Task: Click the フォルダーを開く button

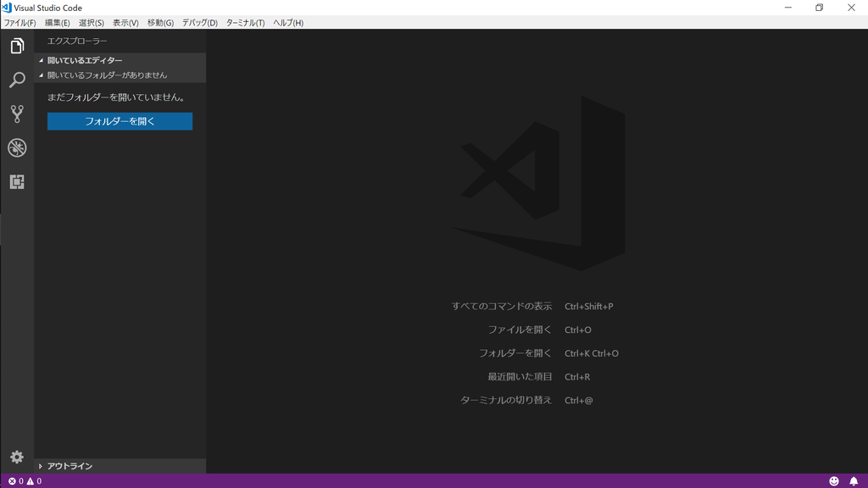Action: click(120, 121)
